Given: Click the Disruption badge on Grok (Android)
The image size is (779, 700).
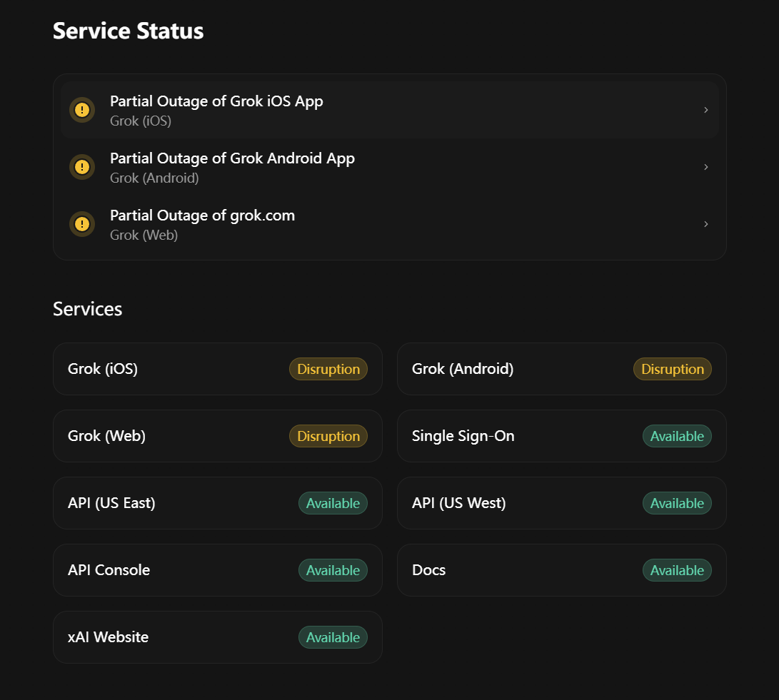Looking at the screenshot, I should coord(672,369).
